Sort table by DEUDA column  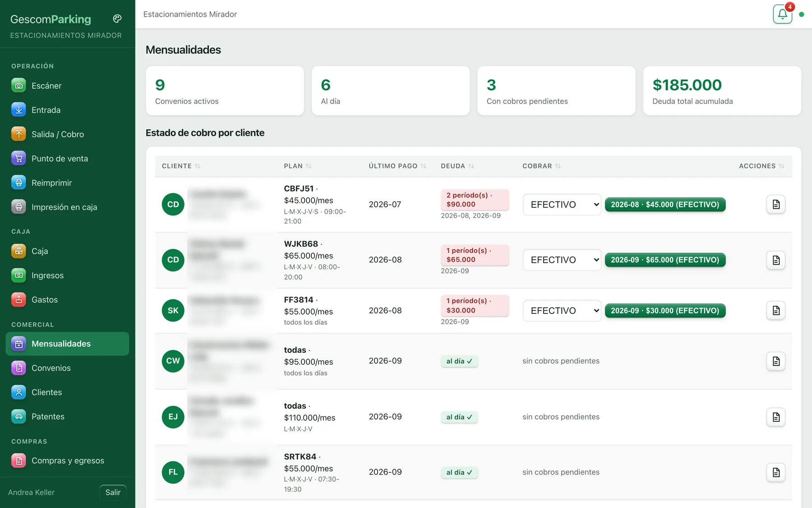(x=457, y=166)
